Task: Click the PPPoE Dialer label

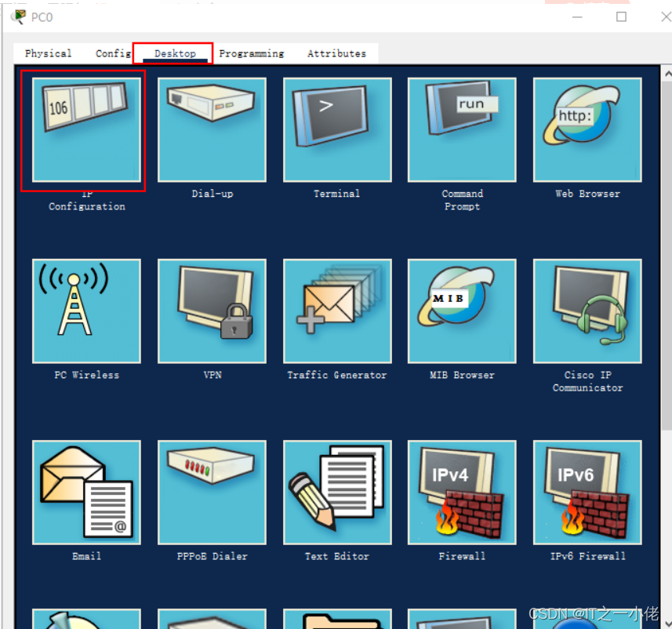Action: 212,557
